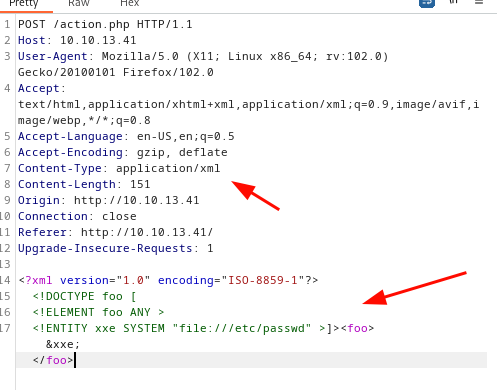This screenshot has height=390, width=497.
Task: Switch to the Pretty view tab
Action: tap(23, 4)
